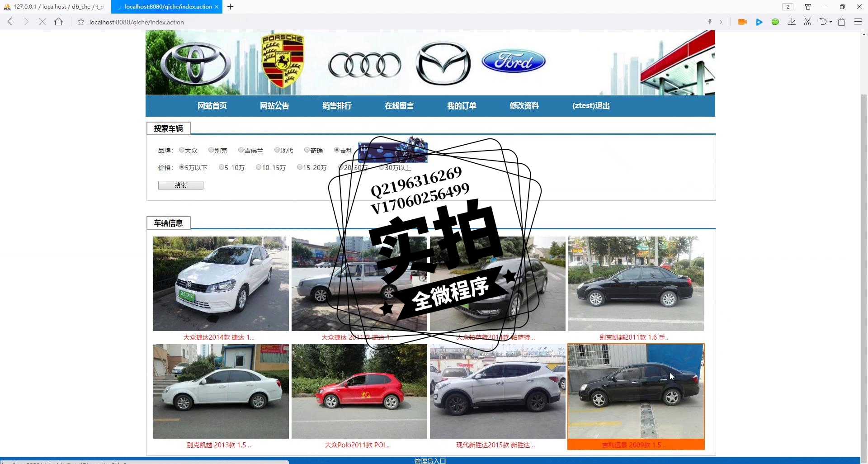
Task: Click the 别克凯越2011款 1.6 title link
Action: pos(634,337)
